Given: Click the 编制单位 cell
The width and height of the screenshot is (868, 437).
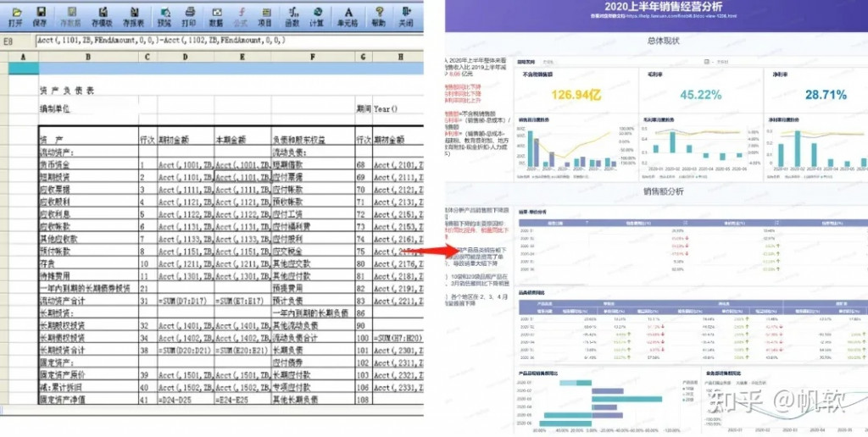Looking at the screenshot, I should pos(55,109).
